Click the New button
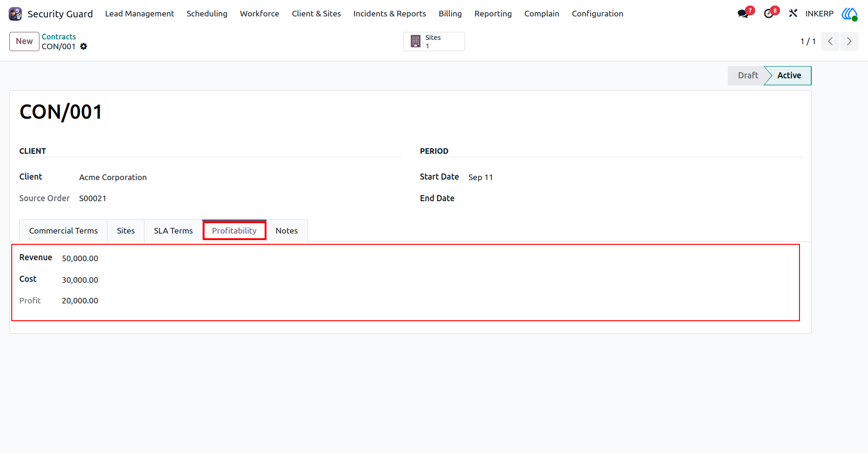Image resolution: width=868 pixels, height=453 pixels. tap(24, 41)
